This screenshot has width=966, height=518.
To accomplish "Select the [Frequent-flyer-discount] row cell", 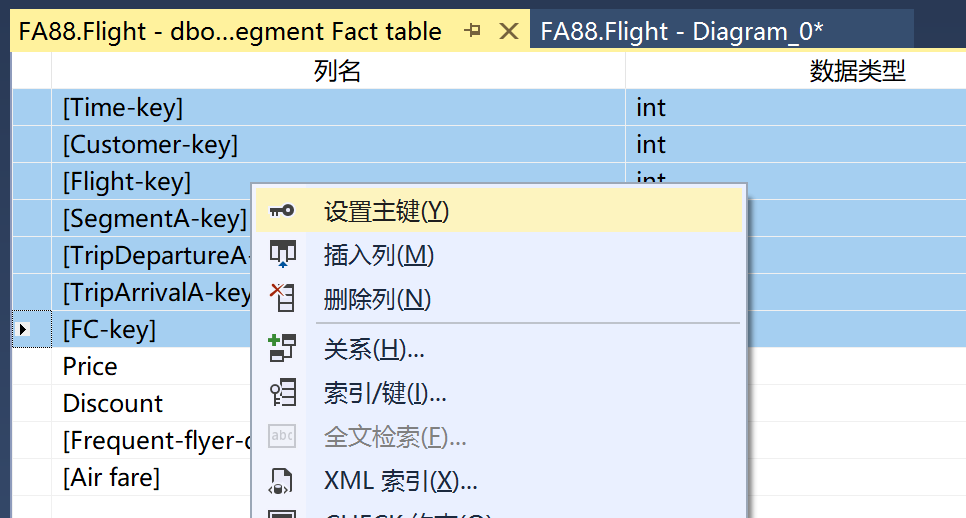I will [151, 440].
